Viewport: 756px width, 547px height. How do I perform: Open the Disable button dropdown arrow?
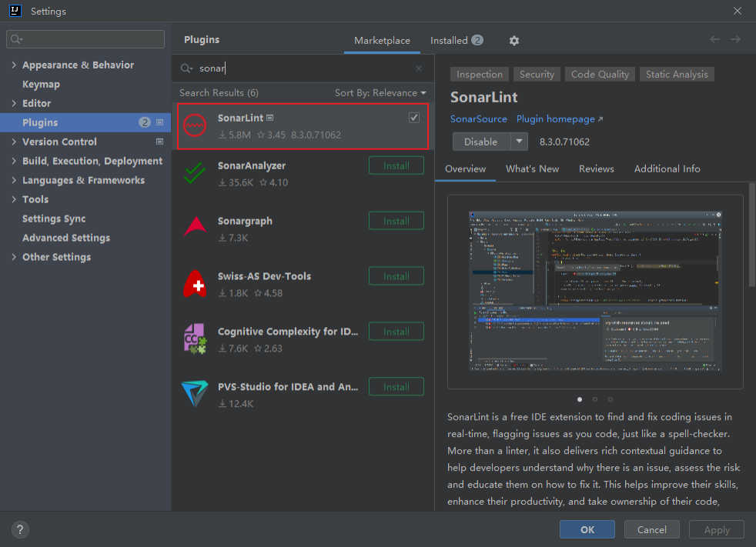point(519,142)
